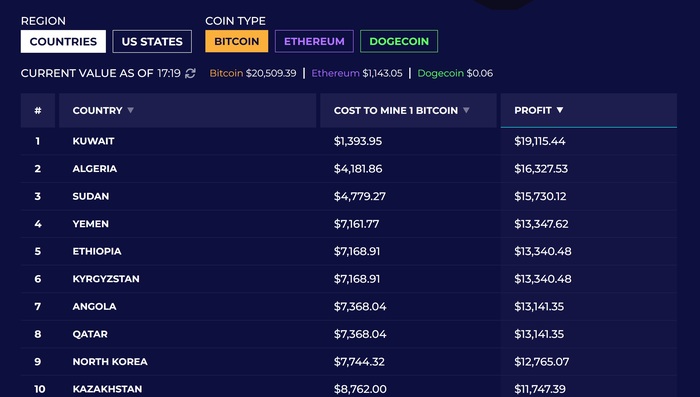Sort by Cost to Mine 1 Bitcoin arrow
The height and width of the screenshot is (397, 700).
(466, 110)
